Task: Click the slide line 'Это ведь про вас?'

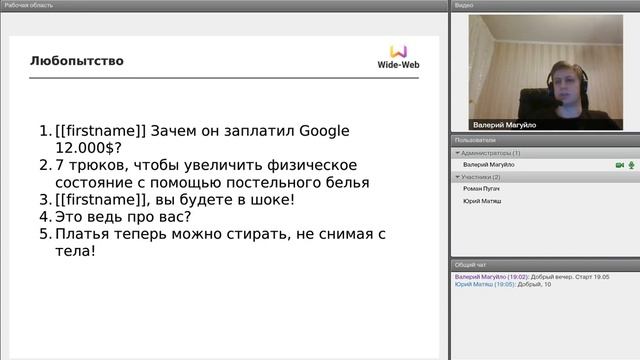Action: pos(123,217)
